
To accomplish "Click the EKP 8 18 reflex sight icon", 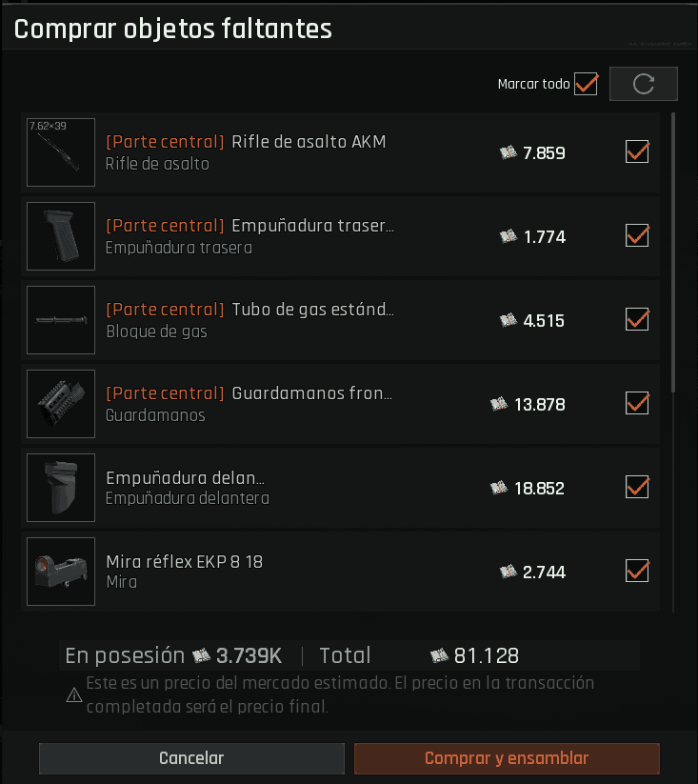I will [x=61, y=572].
